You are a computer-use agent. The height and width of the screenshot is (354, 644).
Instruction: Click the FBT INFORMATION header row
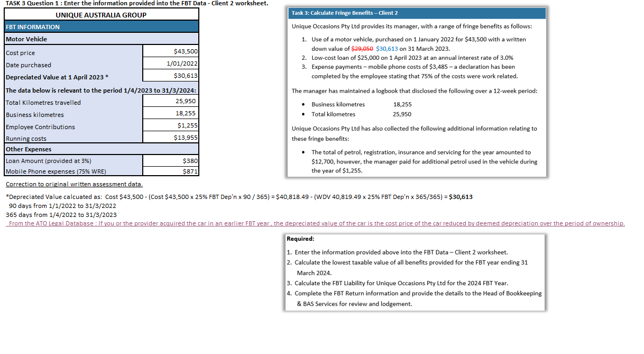[x=102, y=26]
